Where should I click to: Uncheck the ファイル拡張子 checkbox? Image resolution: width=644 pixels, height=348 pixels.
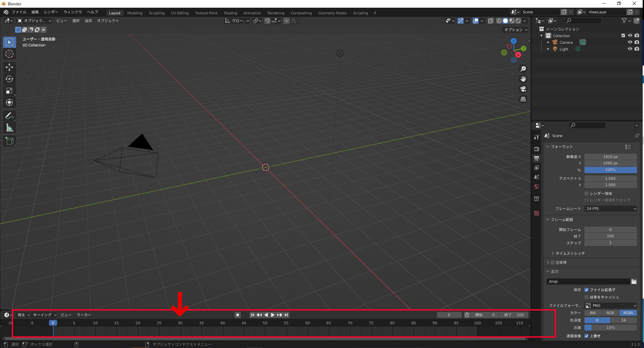586,290
